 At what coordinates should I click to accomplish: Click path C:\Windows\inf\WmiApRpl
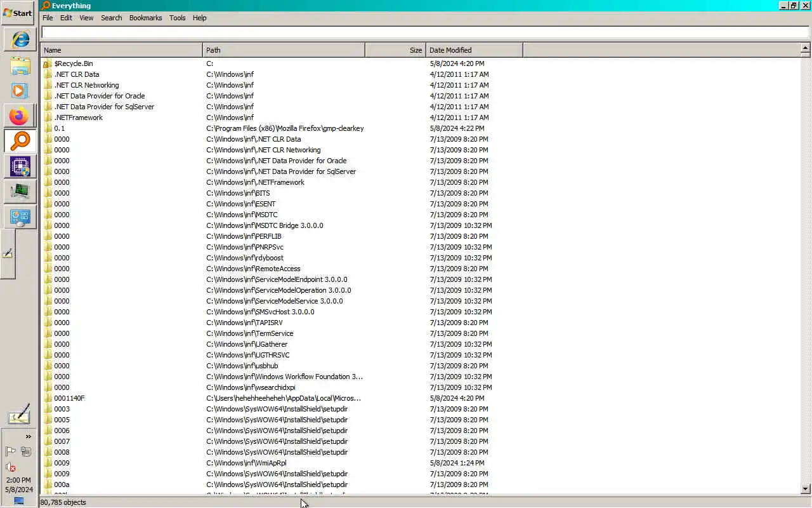click(246, 463)
